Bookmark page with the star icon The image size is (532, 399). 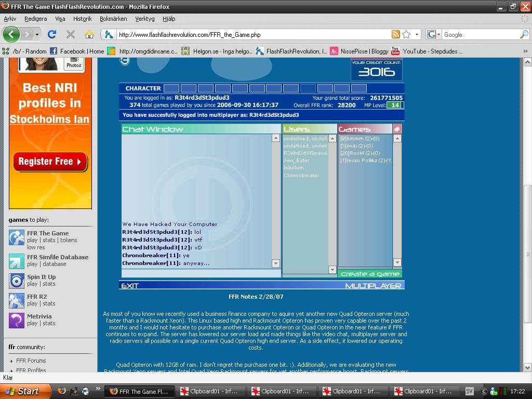406,34
